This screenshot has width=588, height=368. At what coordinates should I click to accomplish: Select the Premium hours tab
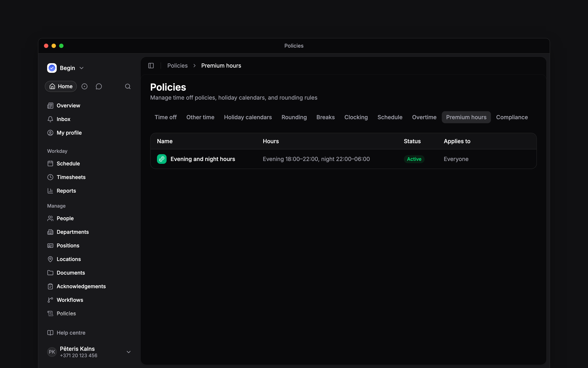coord(466,117)
